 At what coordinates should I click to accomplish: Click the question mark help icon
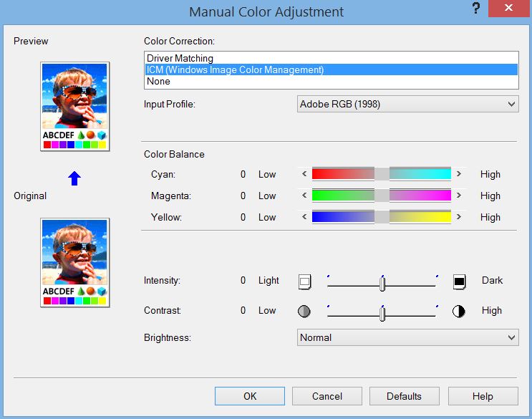pos(475,10)
